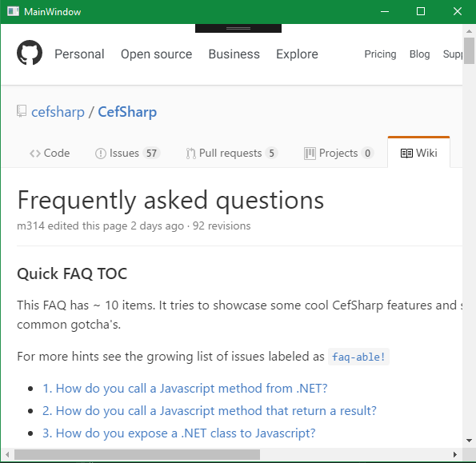
Task: Open the m314 author link
Action: tap(30, 226)
